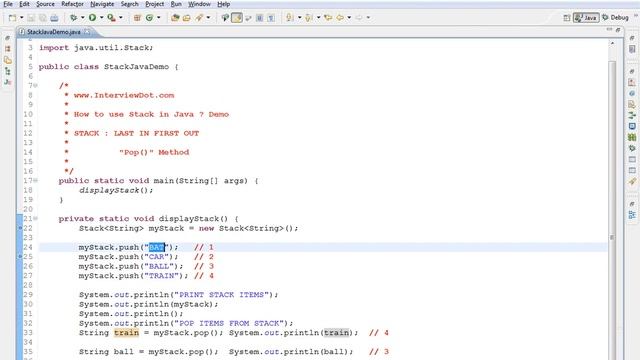Toggle Show Whitespace Characters icon

[x=271, y=18]
